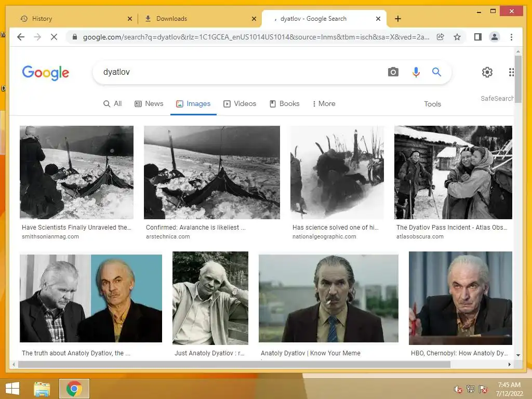Viewport: 532px width, 399px height.
Task: Click the scroll down arrow
Action: click(x=518, y=355)
